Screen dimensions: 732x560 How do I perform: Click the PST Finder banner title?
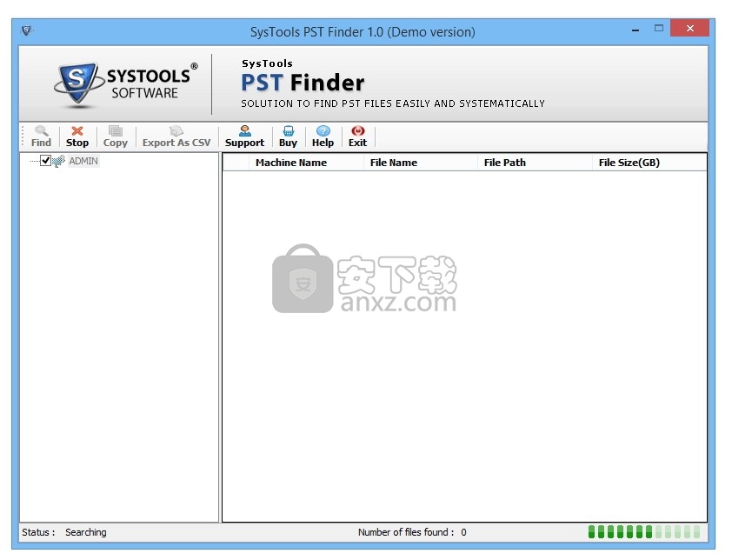click(x=303, y=83)
